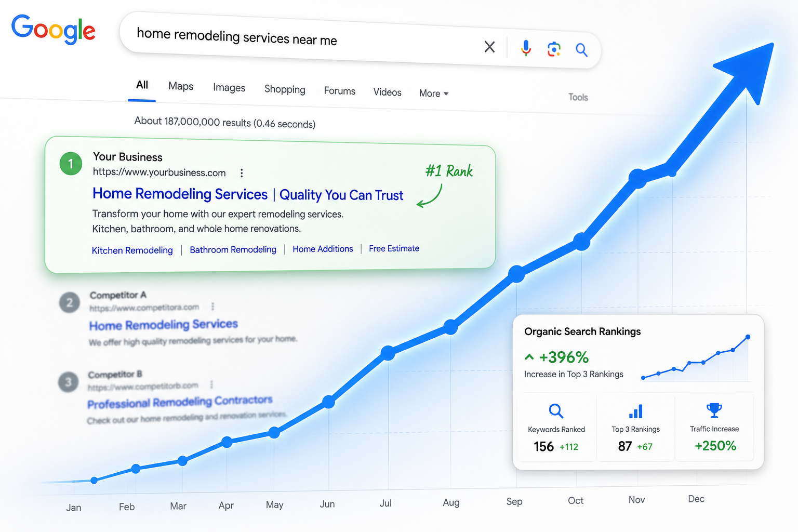Open the Professional Remodeling Contractors result
This screenshot has height=532, width=798.
coord(180,402)
